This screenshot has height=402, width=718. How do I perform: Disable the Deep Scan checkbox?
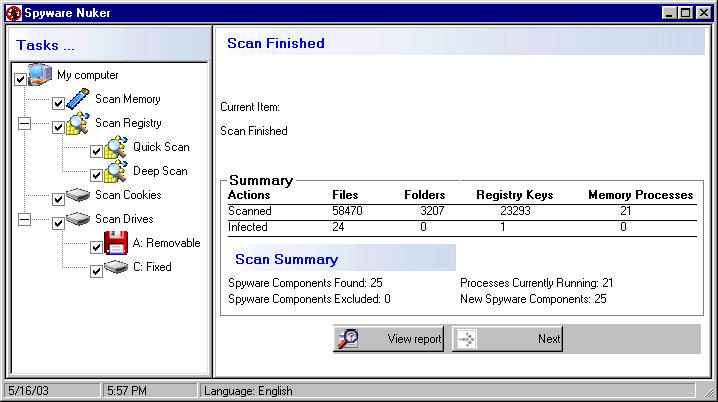[96, 175]
